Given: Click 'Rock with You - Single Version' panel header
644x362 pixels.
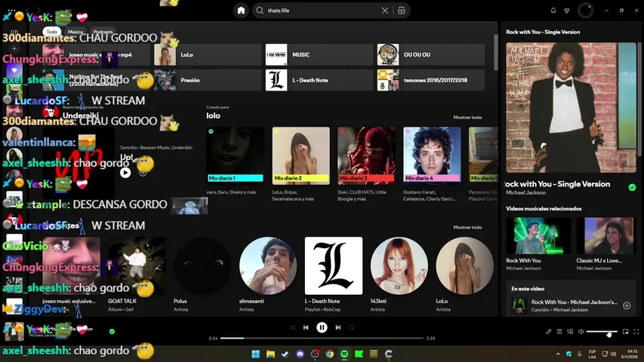Looking at the screenshot, I should point(543,32).
